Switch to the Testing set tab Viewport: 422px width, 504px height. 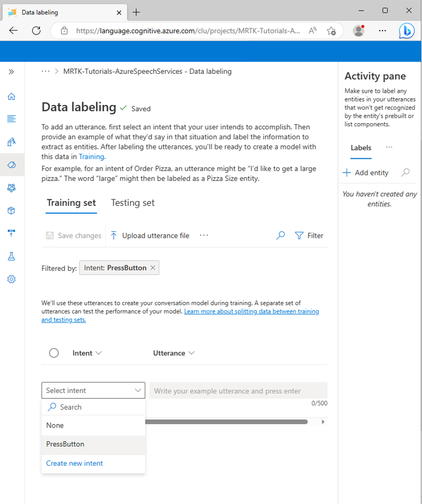pos(133,203)
